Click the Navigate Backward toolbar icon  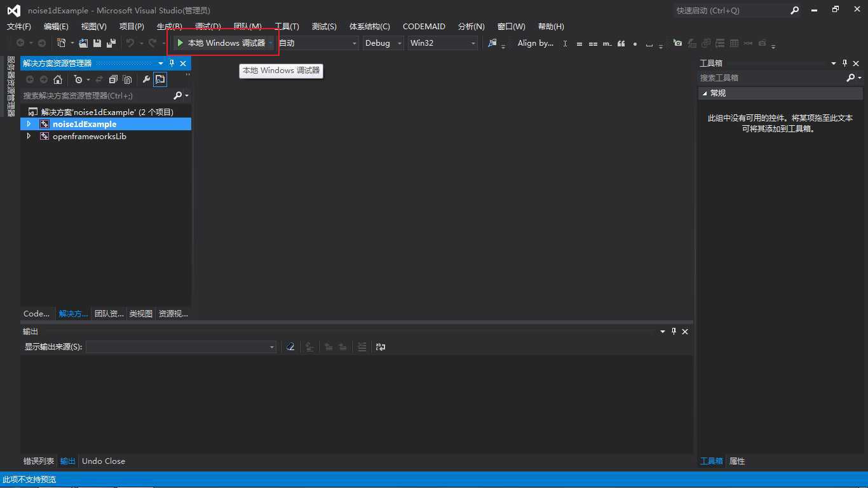click(x=20, y=43)
